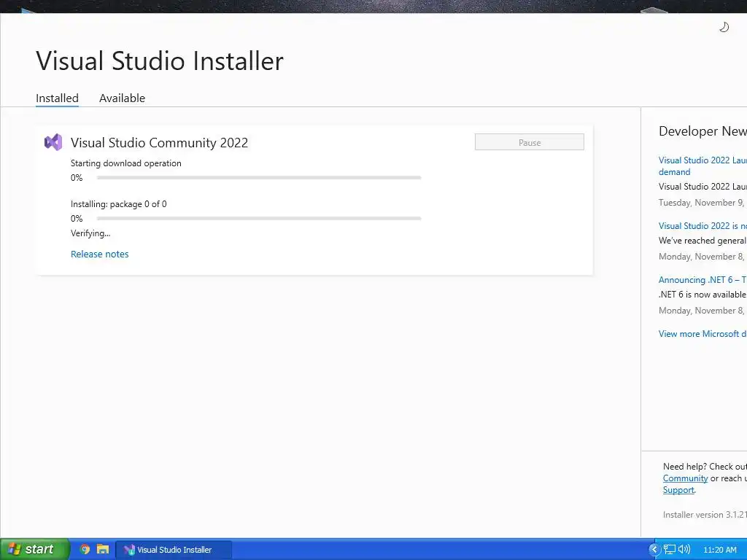Open the Windows start menu
The image size is (747, 560).
[x=35, y=549]
